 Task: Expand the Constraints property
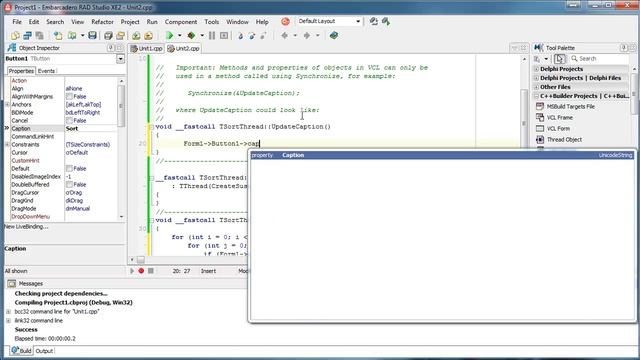coord(7,144)
